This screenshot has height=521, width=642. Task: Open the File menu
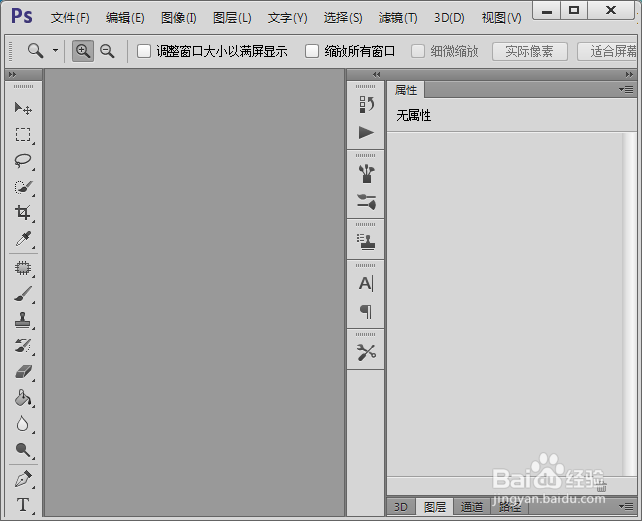(x=70, y=18)
